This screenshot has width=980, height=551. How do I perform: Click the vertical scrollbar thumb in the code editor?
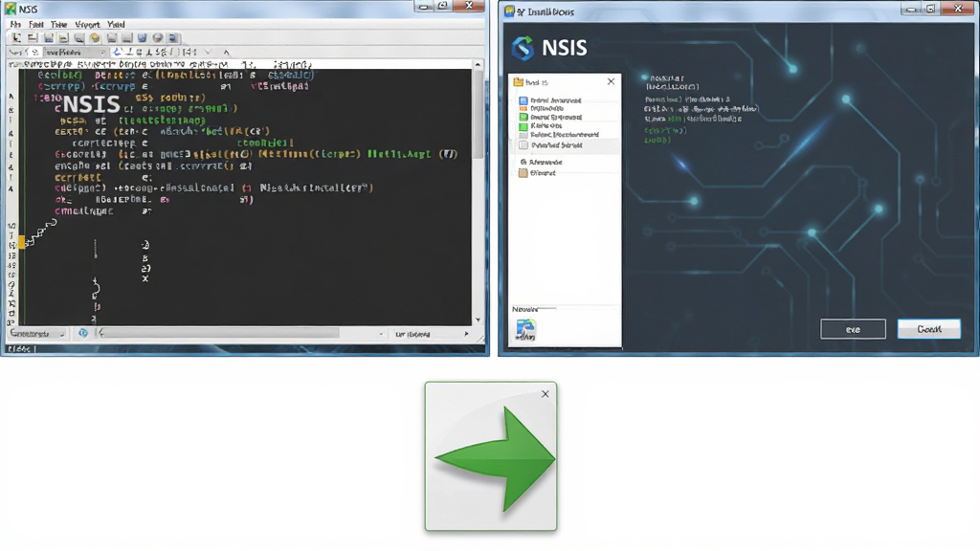479,113
